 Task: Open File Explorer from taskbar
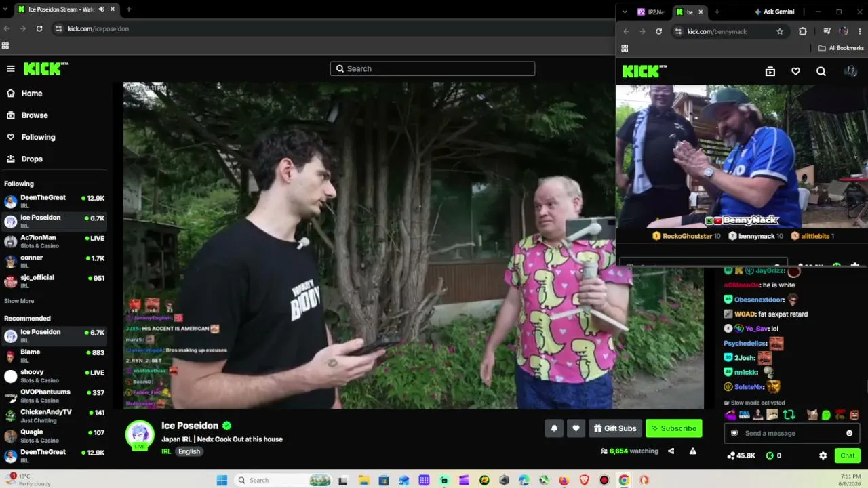pyautogui.click(x=364, y=480)
